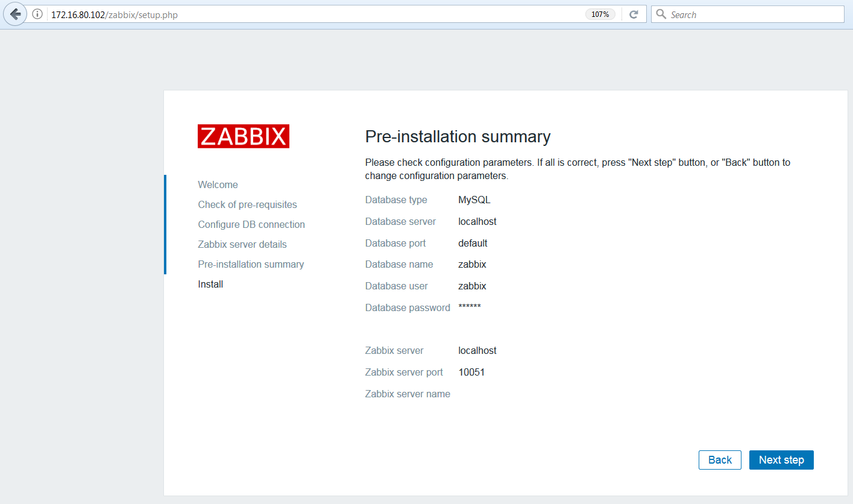Go to the Welcome step
This screenshot has height=504, width=853.
point(218,184)
